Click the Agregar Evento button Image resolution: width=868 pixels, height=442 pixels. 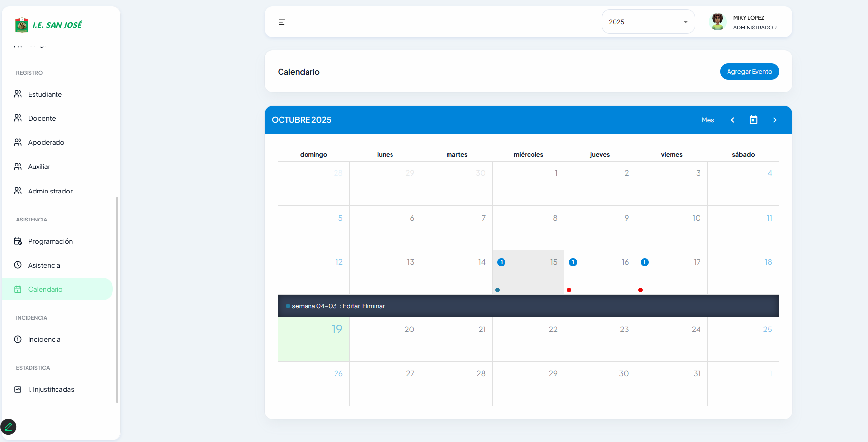[x=749, y=72]
